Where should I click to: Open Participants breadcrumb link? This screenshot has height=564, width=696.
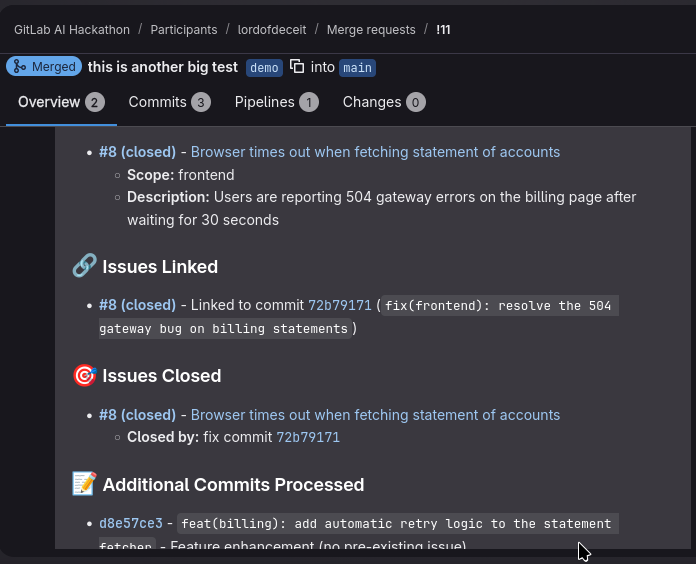pyautogui.click(x=184, y=29)
